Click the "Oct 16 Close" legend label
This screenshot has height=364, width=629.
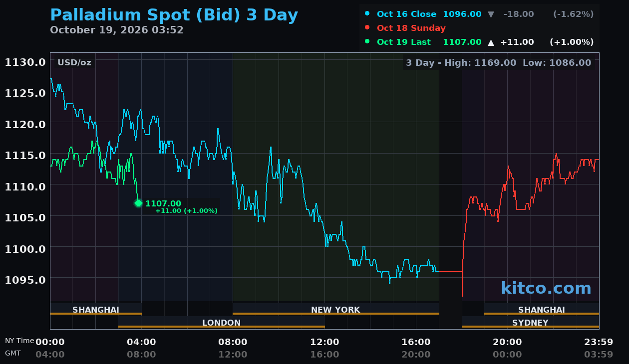[406, 14]
